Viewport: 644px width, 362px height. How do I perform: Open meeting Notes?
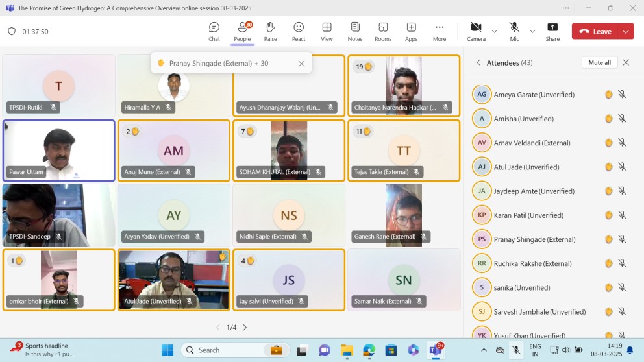click(355, 31)
